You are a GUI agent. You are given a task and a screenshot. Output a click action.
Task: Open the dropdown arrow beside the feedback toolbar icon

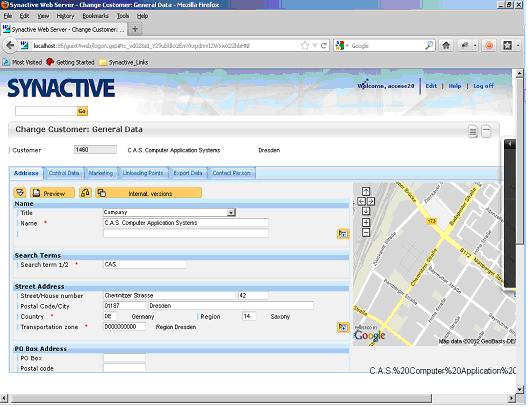coord(475,45)
